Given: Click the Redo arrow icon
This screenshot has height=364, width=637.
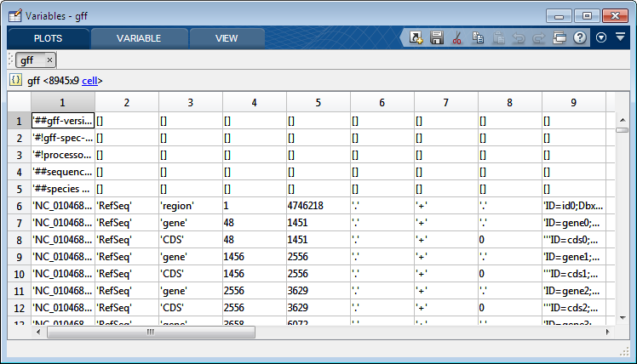Looking at the screenshot, I should pyautogui.click(x=539, y=37).
